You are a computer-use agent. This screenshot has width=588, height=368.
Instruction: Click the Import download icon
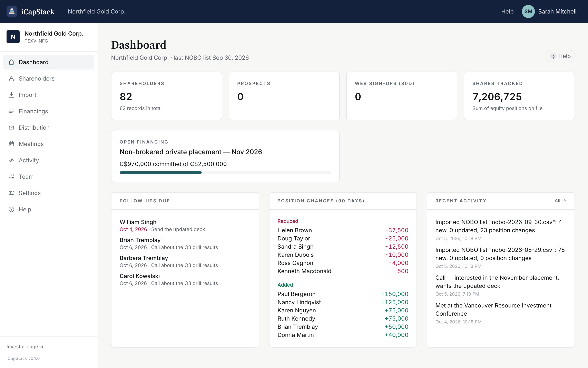(x=11, y=95)
